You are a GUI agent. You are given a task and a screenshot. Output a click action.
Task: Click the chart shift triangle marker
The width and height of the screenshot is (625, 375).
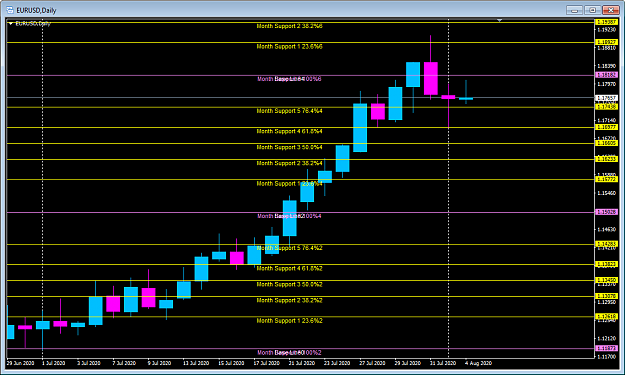pyautogui.click(x=499, y=20)
